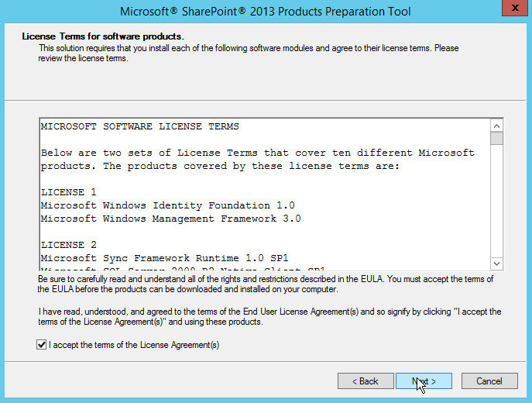Image resolution: width=532 pixels, height=403 pixels.
Task: Click the SharePoint 2013 Products Preparation Tool title bar
Action: point(266,12)
